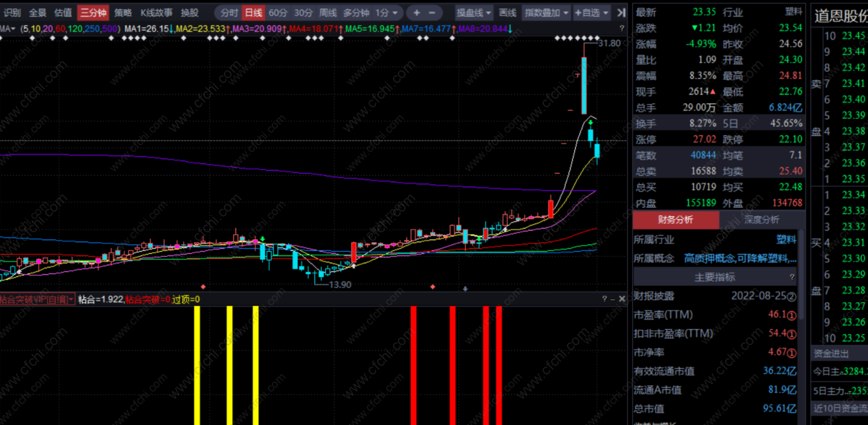Image resolution: width=868 pixels, height=425 pixels.
Task: Open the 指数叠加 dropdown menu
Action: (546, 12)
